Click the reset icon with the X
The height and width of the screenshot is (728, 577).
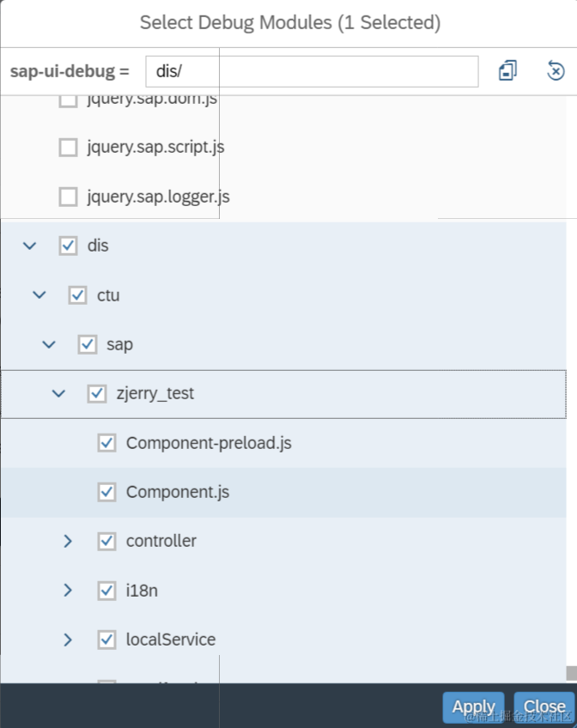click(x=556, y=70)
